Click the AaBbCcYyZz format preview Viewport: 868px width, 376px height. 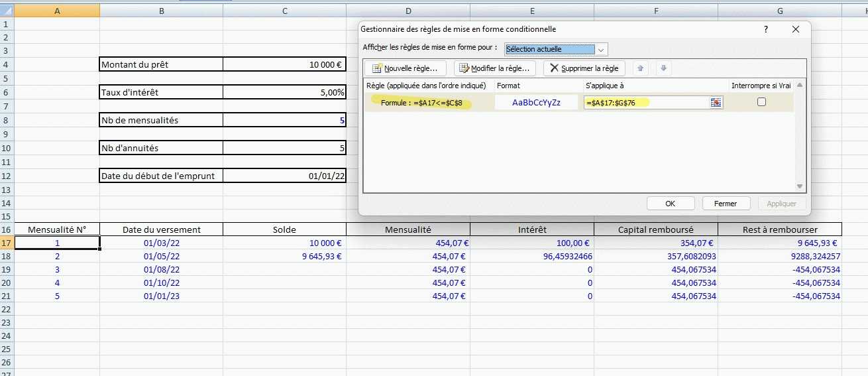click(537, 103)
